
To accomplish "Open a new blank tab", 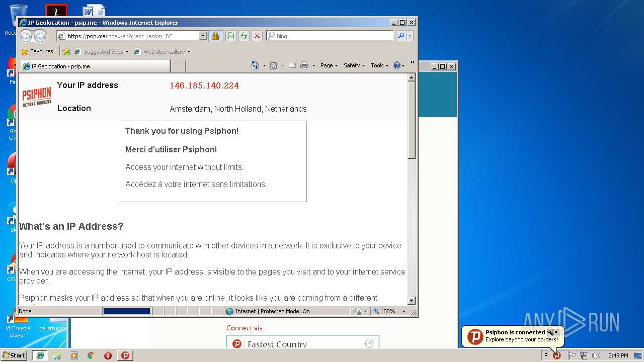I will click(179, 66).
